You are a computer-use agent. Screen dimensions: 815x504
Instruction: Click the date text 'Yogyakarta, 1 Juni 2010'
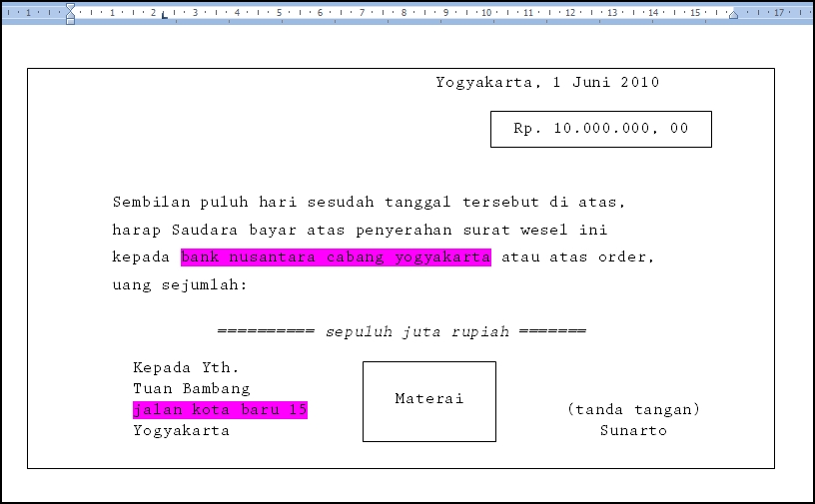[x=547, y=82]
